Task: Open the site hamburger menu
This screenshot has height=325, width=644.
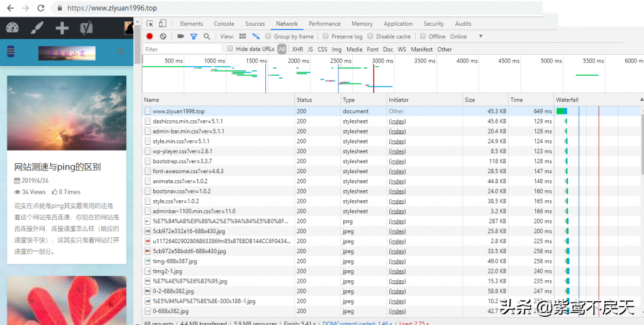Action: click(11, 52)
